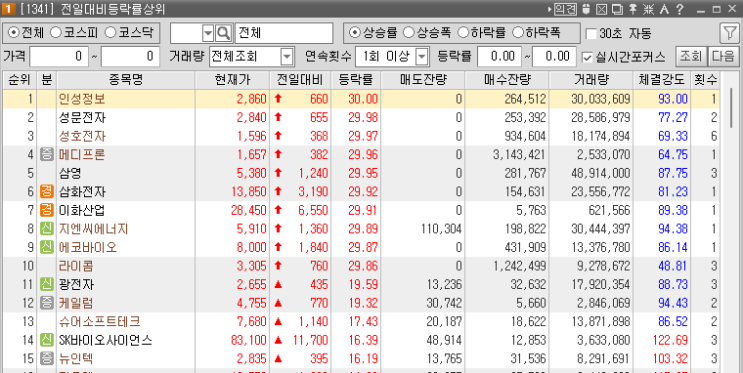Click the 증 badge on 뉴인텍 row
The width and height of the screenshot is (743, 373).
point(46,358)
